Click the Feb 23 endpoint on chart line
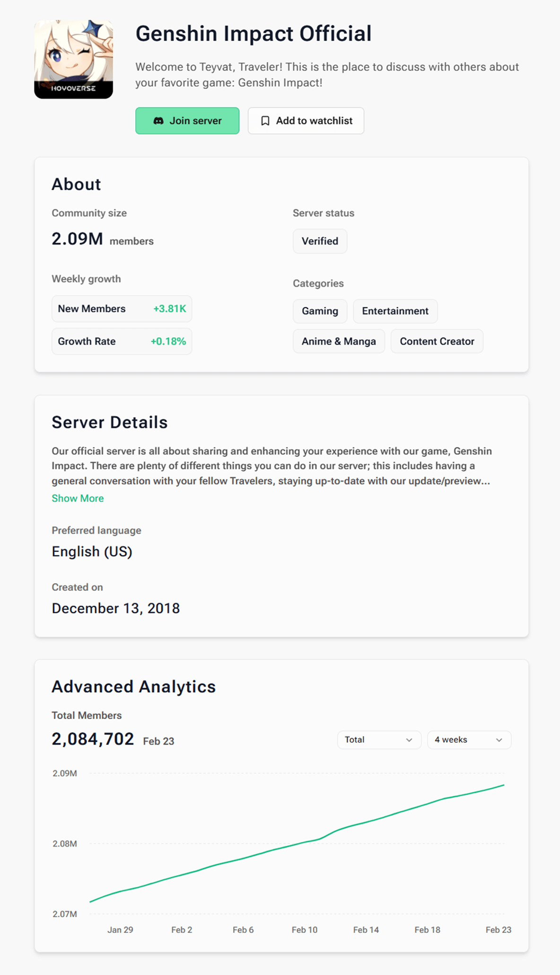Screen dimensions: 560x975 pyautogui.click(x=504, y=785)
